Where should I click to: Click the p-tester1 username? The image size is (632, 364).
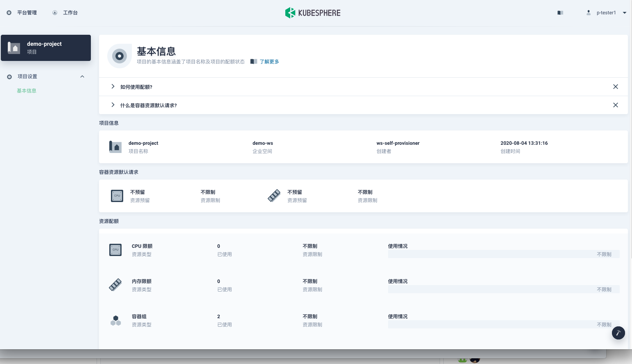606,13
